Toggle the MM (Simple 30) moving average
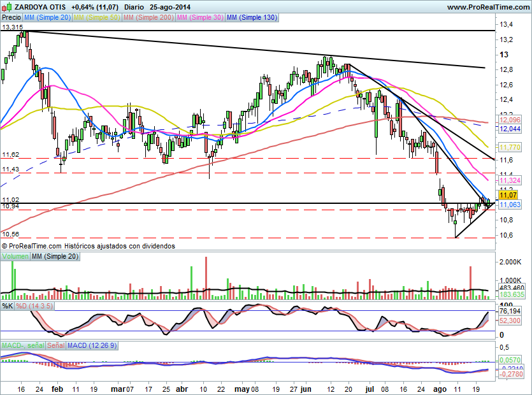The width and height of the screenshot is (532, 395). [200, 18]
